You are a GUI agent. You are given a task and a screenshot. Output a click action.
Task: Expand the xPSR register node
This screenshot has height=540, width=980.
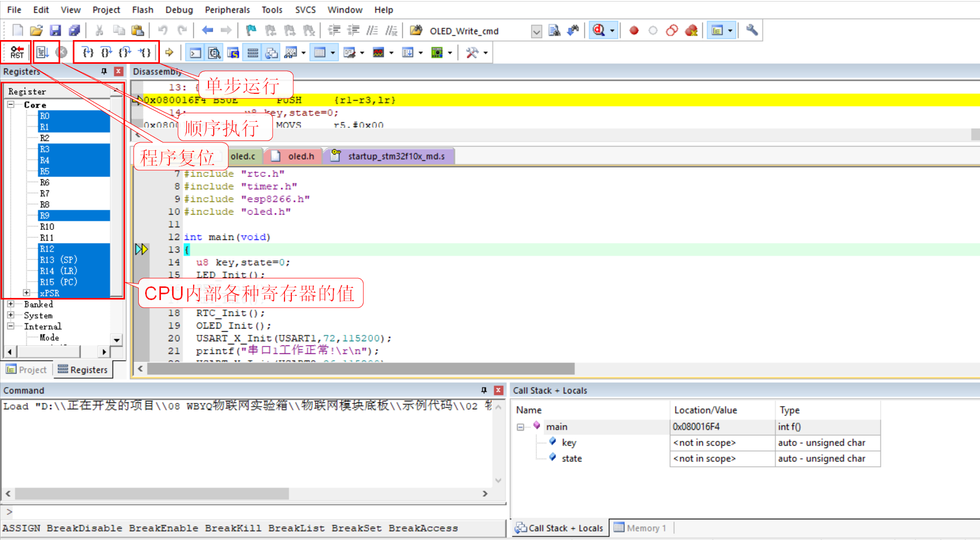[x=26, y=293]
